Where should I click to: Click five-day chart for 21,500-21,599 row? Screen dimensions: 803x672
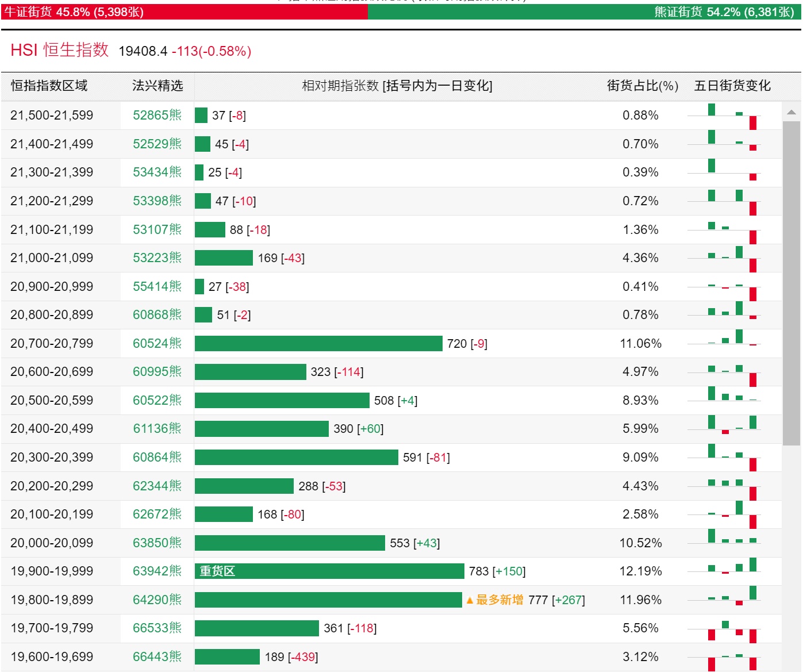(x=724, y=116)
